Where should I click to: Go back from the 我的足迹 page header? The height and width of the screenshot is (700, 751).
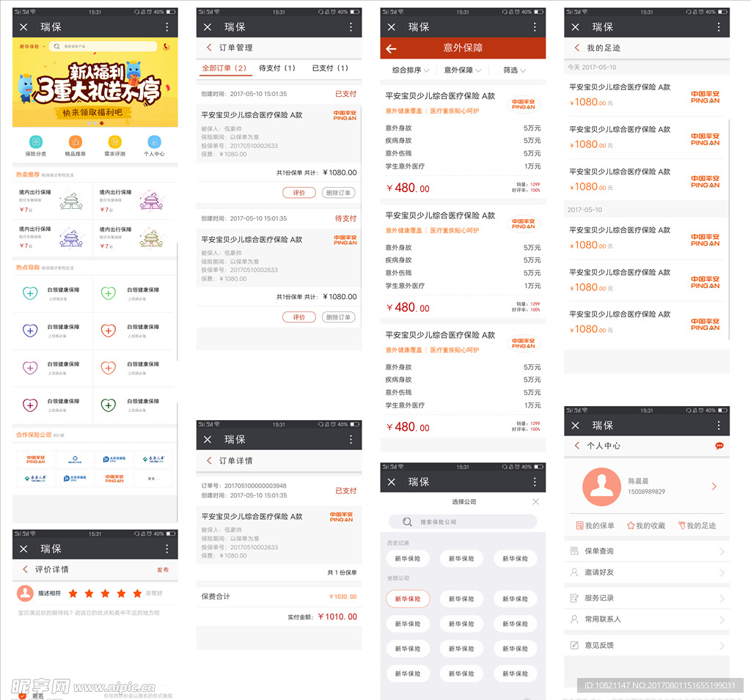[x=576, y=48]
